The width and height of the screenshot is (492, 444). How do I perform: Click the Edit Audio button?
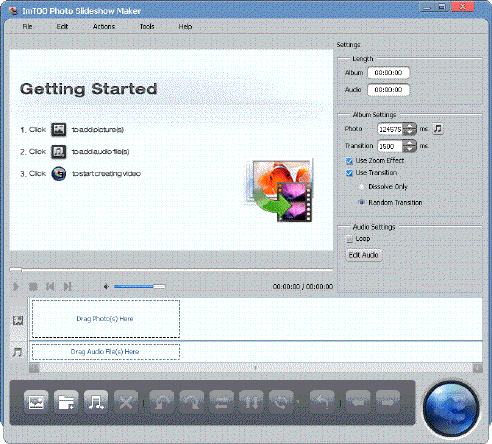coord(363,255)
